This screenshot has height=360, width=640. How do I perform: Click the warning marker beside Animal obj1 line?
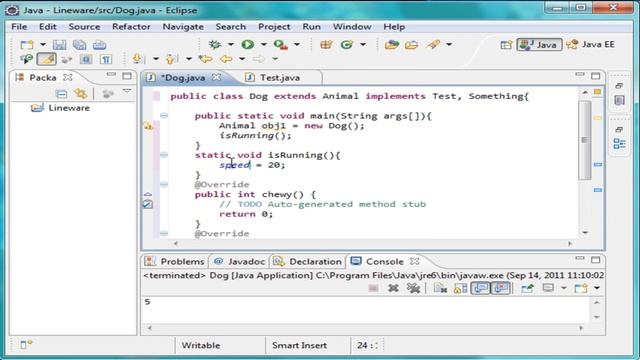coord(148,126)
